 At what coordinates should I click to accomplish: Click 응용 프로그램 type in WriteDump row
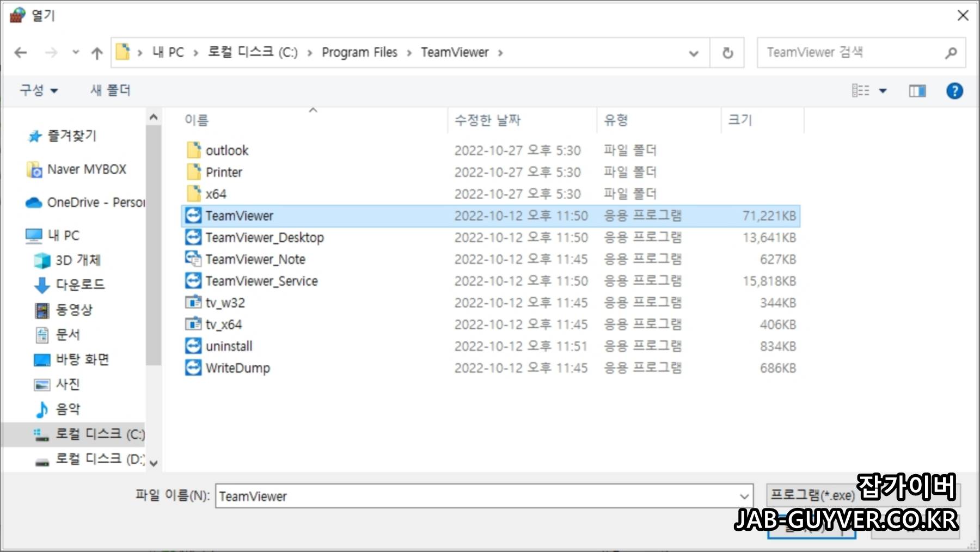click(x=642, y=368)
